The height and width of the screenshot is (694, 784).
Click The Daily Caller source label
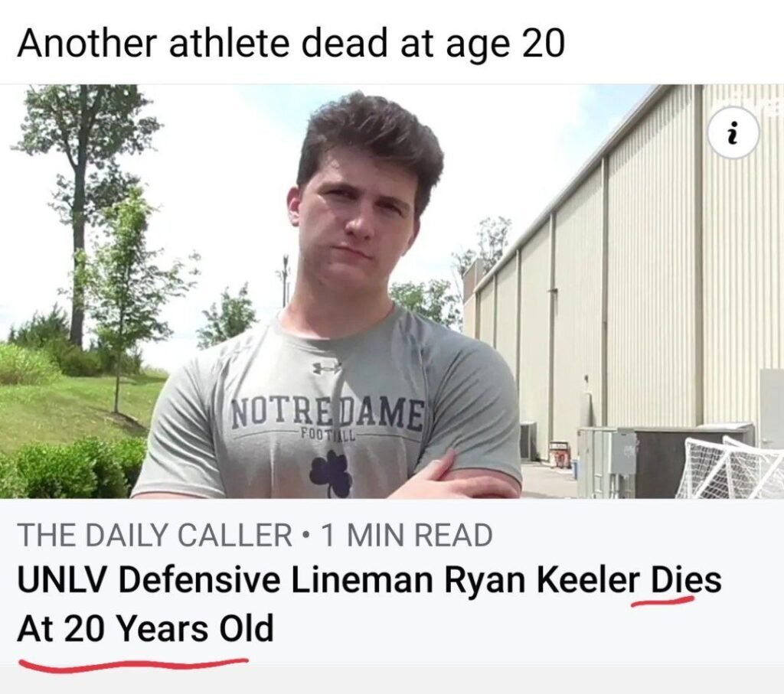click(x=155, y=535)
